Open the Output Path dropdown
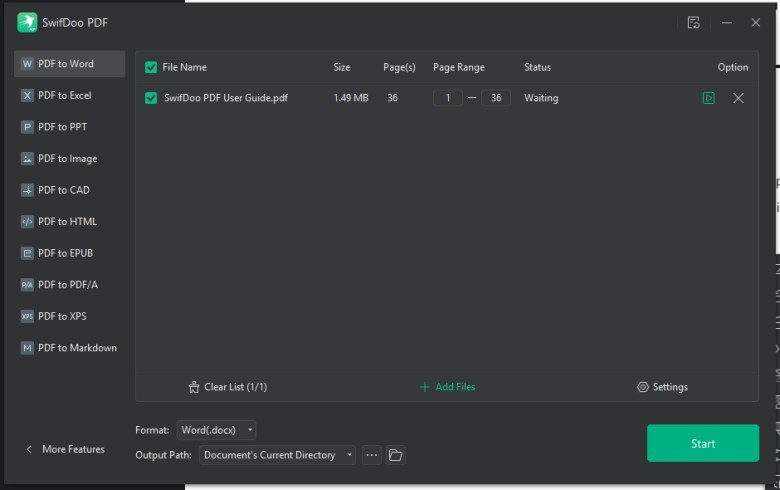The image size is (780, 490). (277, 455)
